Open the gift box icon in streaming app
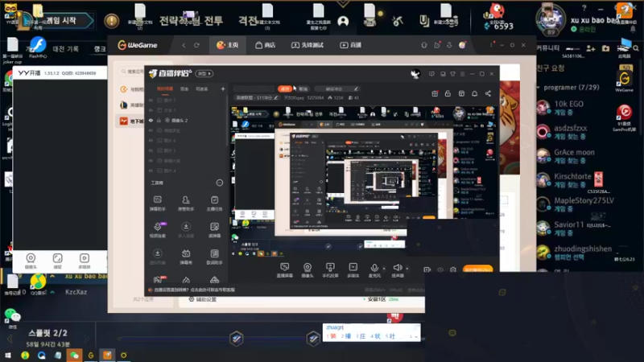 (435, 94)
